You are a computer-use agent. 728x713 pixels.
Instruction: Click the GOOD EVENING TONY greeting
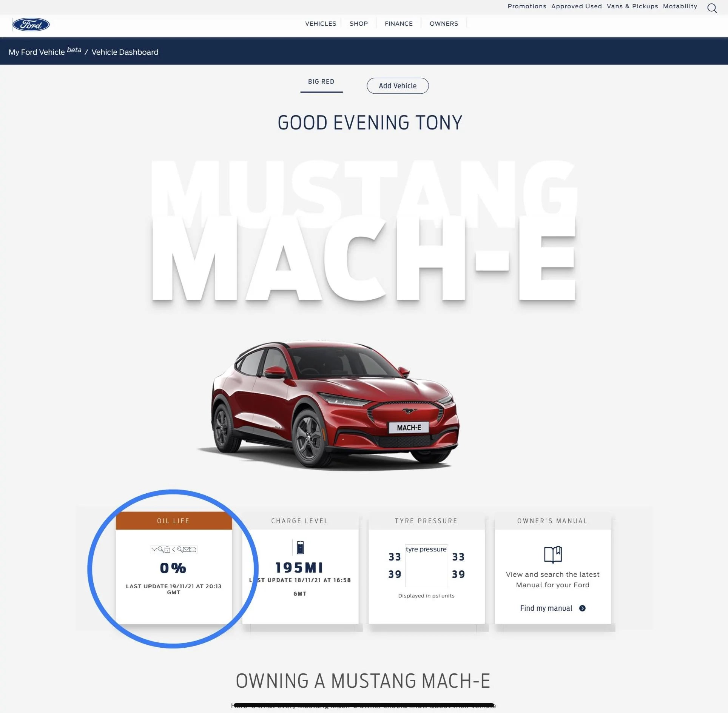tap(370, 123)
